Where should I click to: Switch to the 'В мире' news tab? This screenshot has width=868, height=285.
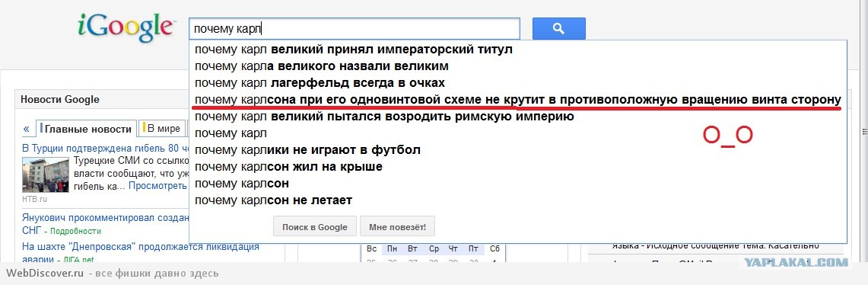click(x=162, y=128)
